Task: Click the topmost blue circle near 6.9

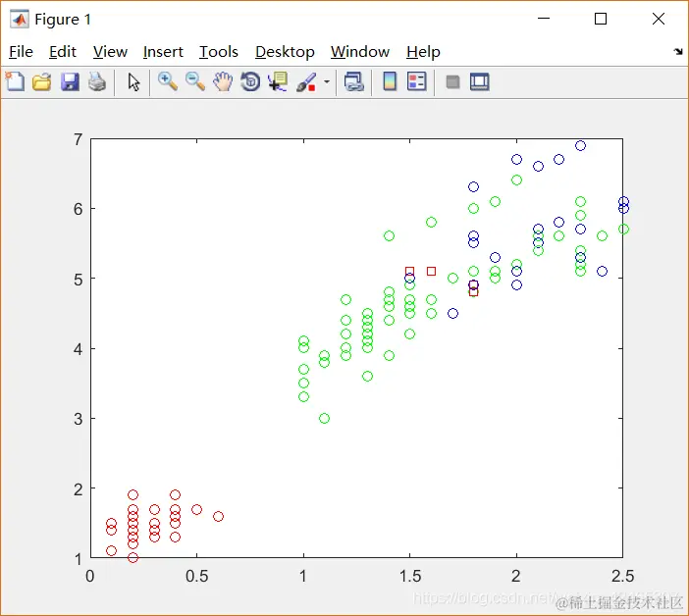Action: point(580,146)
